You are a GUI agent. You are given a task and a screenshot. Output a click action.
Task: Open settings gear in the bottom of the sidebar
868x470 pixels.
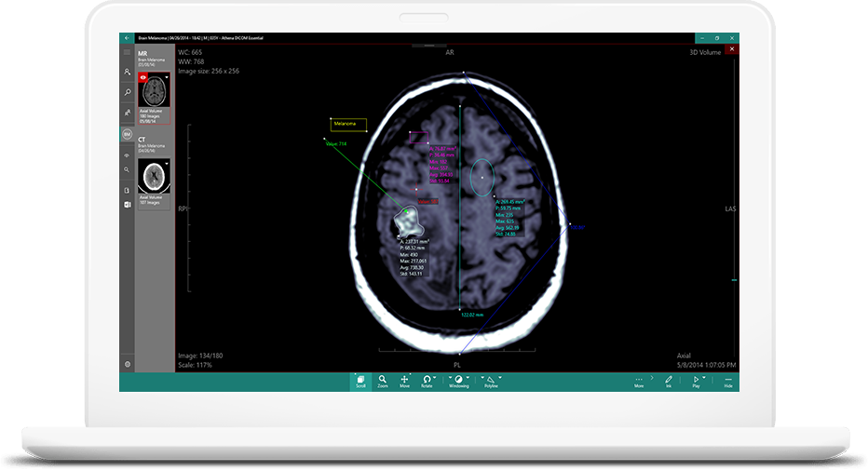tap(128, 365)
